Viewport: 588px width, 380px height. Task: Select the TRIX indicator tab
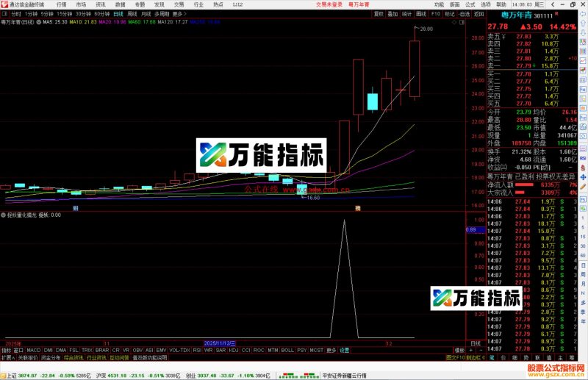tap(87, 350)
